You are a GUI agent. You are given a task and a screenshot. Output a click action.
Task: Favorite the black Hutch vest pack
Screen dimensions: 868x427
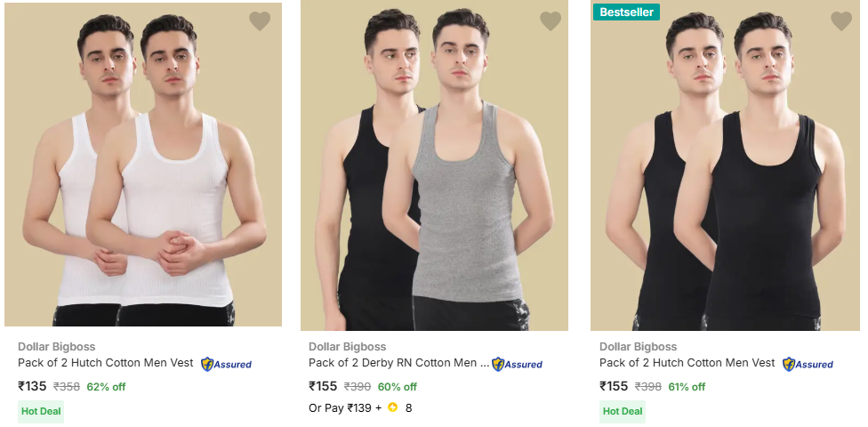tap(841, 21)
